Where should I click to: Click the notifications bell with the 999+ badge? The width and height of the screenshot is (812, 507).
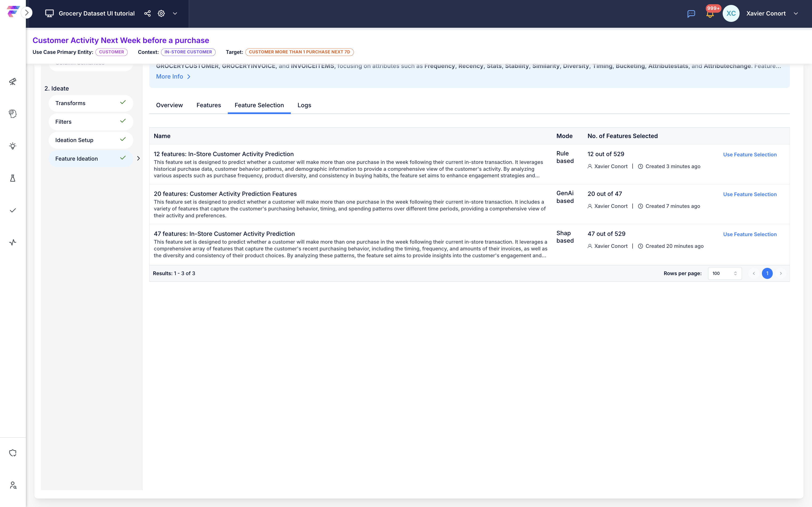[710, 14]
